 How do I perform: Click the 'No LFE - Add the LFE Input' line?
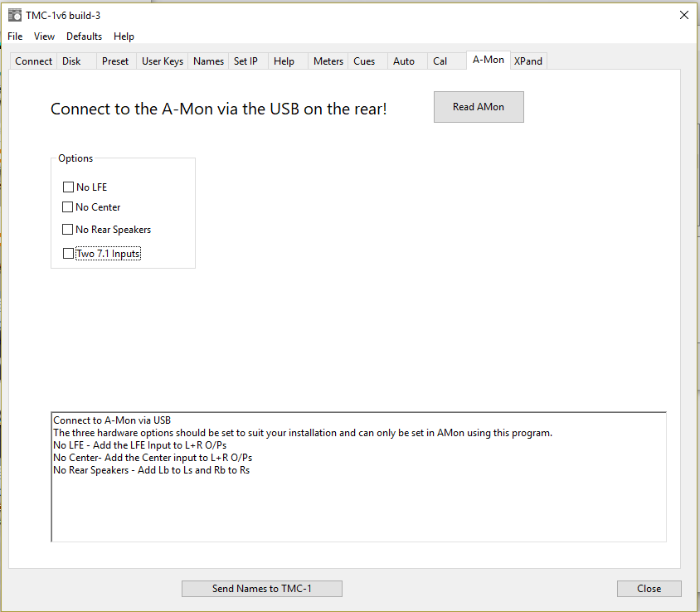[x=139, y=445]
